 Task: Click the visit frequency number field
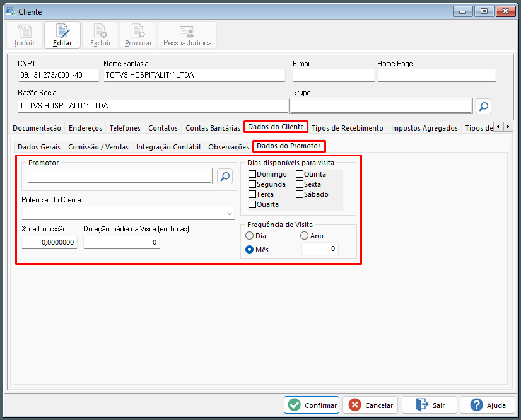coord(320,248)
